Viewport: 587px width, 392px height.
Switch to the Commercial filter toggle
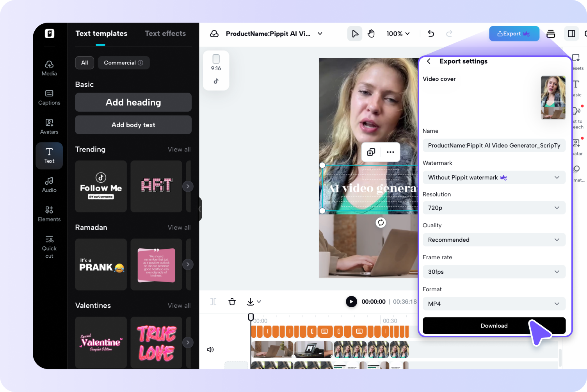(123, 62)
